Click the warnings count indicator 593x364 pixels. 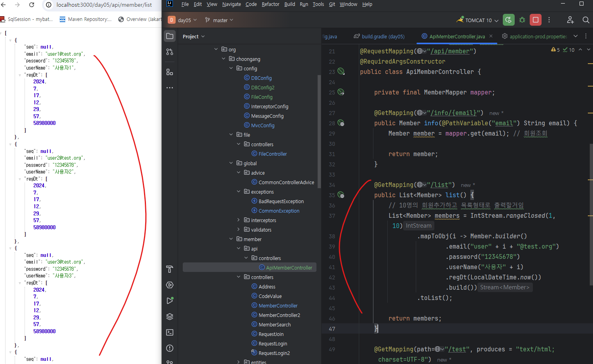[x=555, y=50]
